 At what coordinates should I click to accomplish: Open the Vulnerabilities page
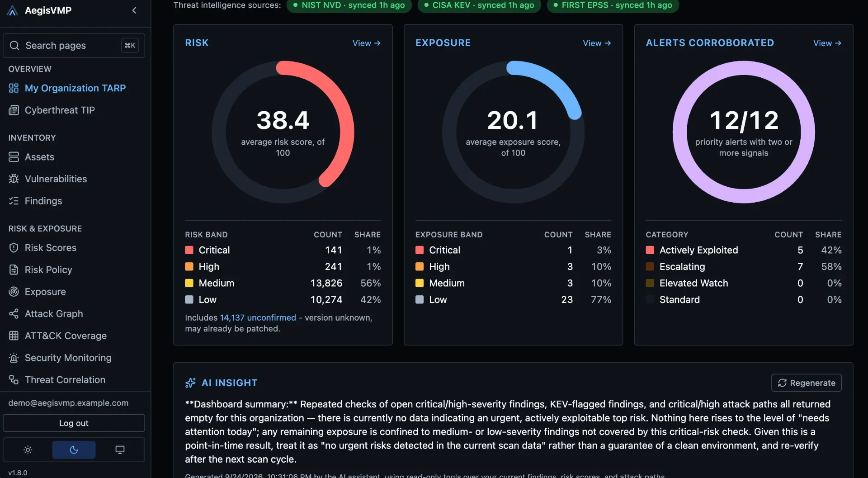56,179
